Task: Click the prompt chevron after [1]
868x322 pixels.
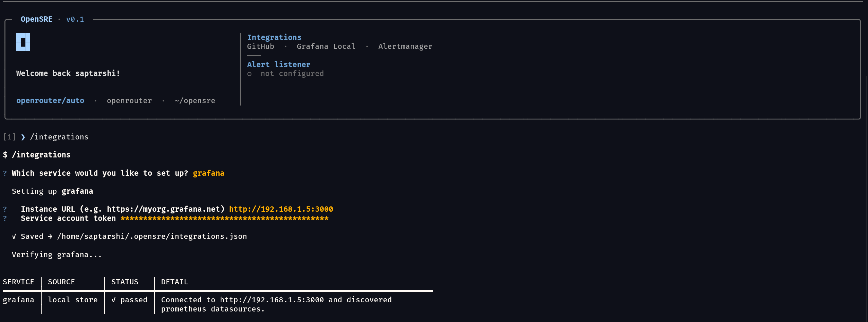Action: click(23, 137)
